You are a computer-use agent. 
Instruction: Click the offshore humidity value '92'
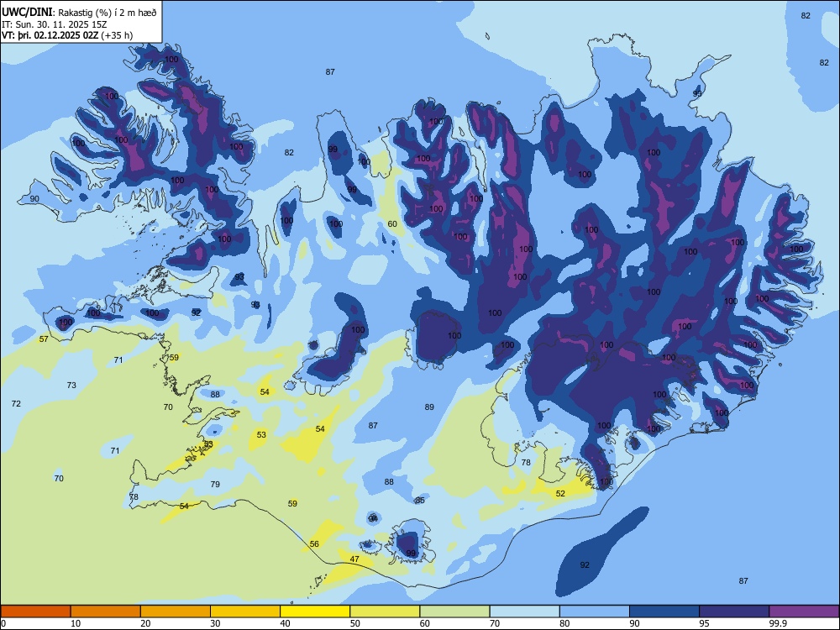coord(585,565)
